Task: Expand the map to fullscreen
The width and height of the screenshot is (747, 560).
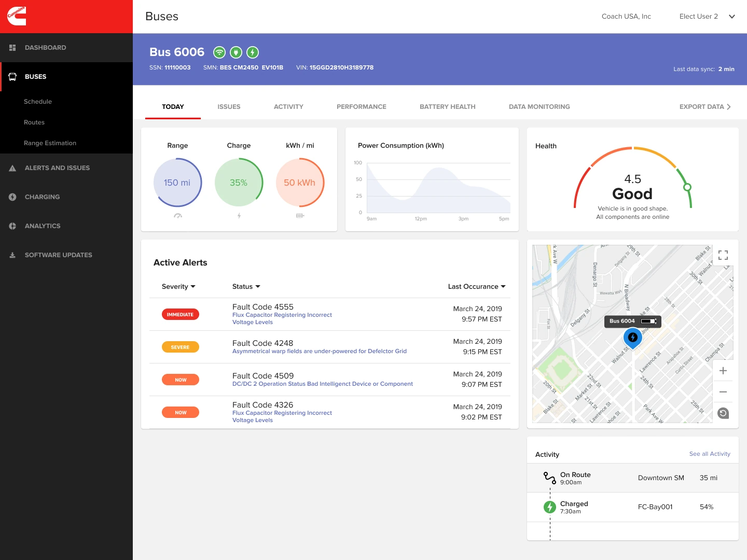Action: [723, 255]
